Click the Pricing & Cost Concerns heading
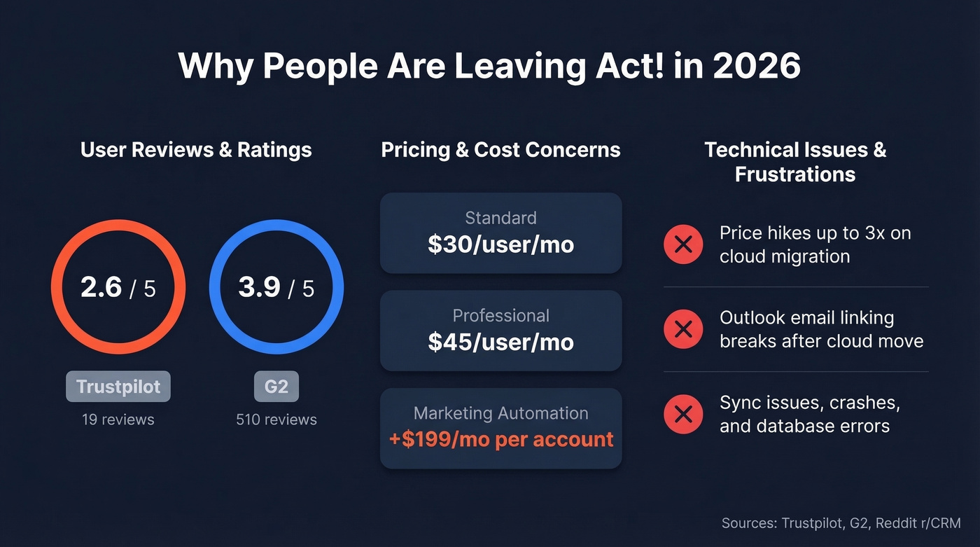980x547 pixels. pos(500,149)
